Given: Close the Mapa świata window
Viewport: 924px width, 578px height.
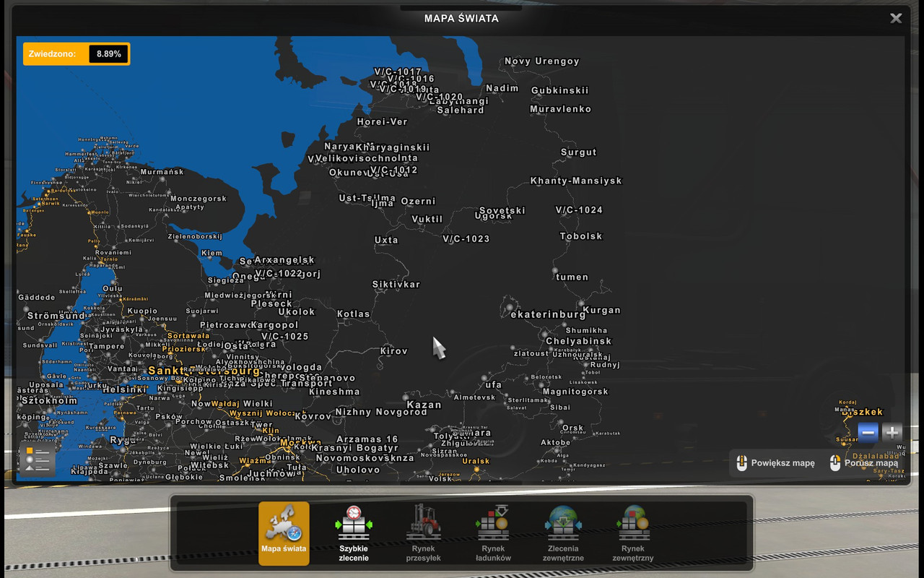Looking at the screenshot, I should tap(896, 18).
